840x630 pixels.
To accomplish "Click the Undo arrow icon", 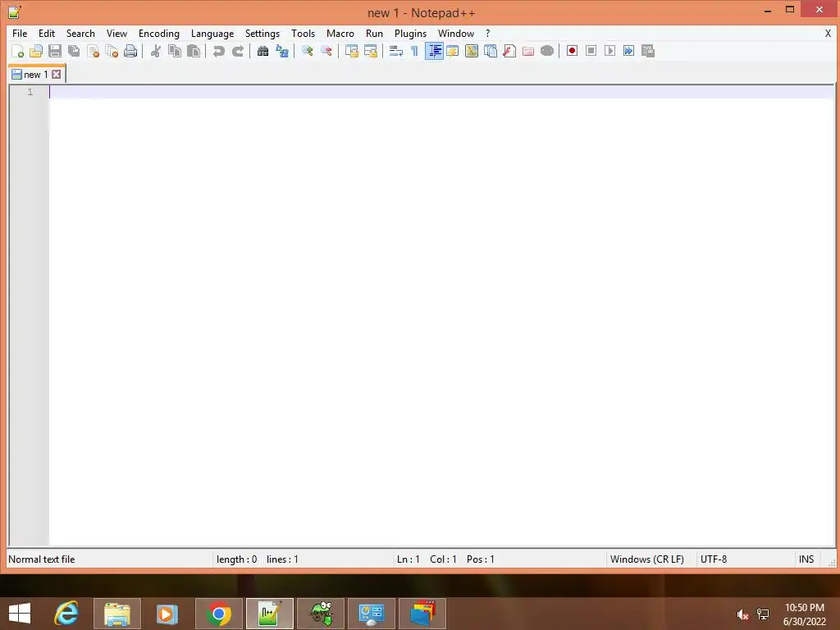I will (x=218, y=51).
